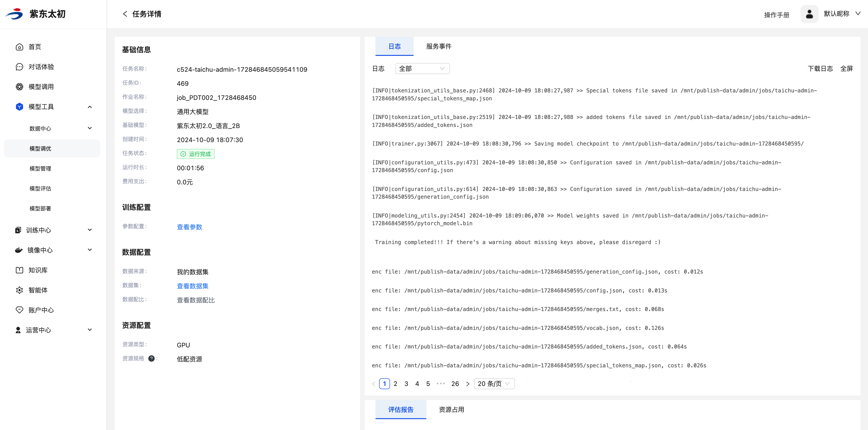Click the 模型调用 sidebar icon

point(20,87)
